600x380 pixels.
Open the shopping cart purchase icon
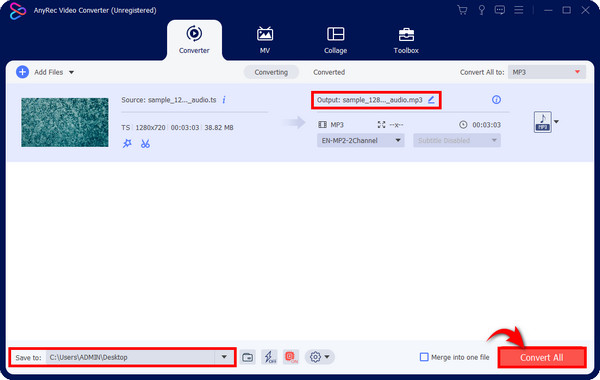coord(462,10)
